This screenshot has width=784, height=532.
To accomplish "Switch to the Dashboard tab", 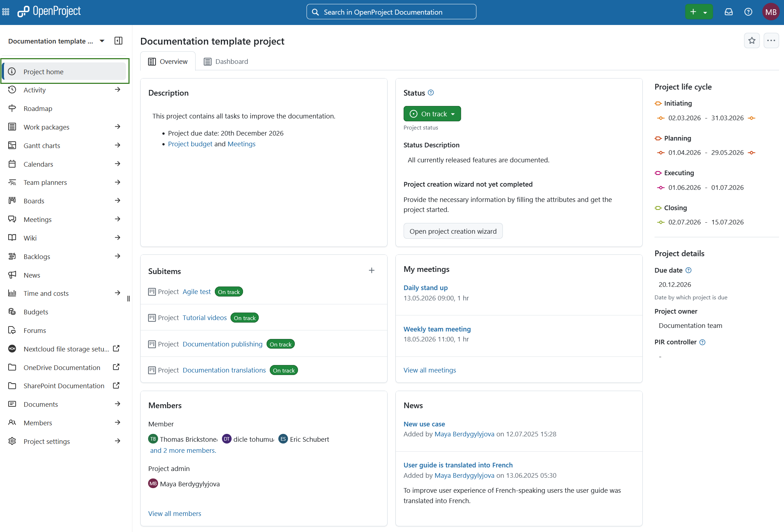I will pyautogui.click(x=226, y=61).
